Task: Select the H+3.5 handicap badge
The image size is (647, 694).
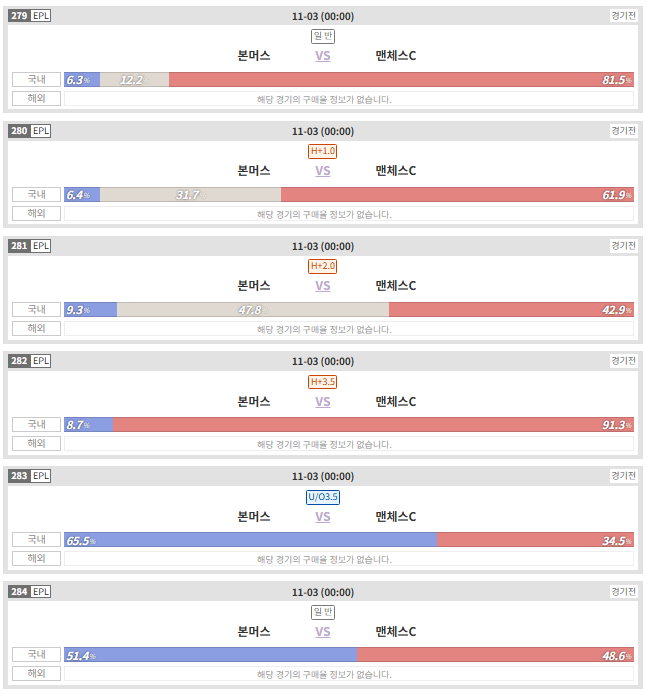Action: [x=323, y=382]
